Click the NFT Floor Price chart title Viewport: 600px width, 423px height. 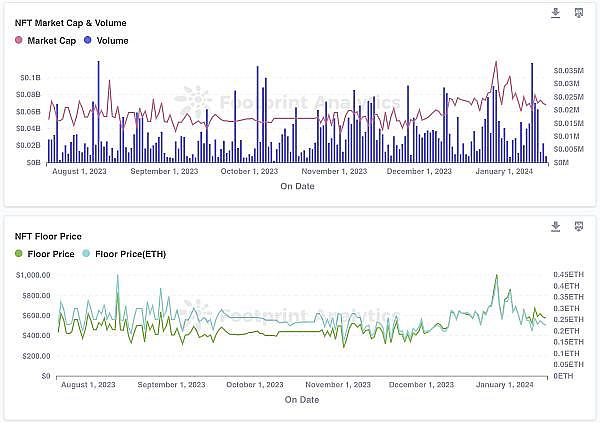48,236
